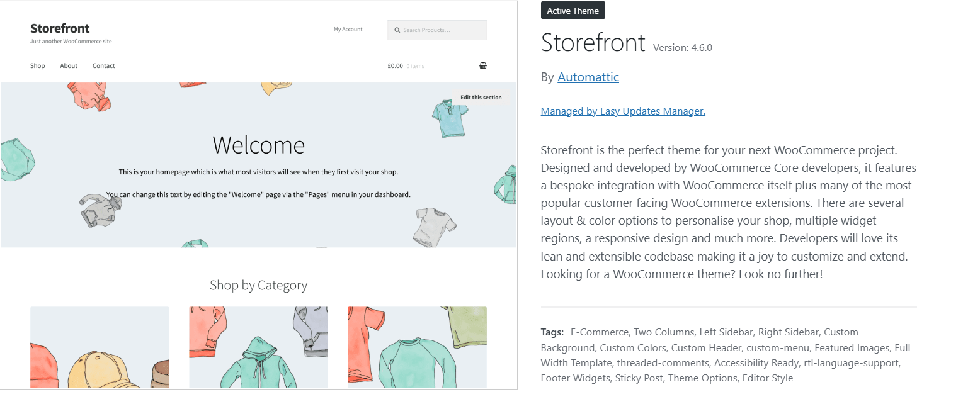Click the grey t-shirt illustration in banner
Image resolution: width=980 pixels, height=404 pixels.
(x=435, y=227)
